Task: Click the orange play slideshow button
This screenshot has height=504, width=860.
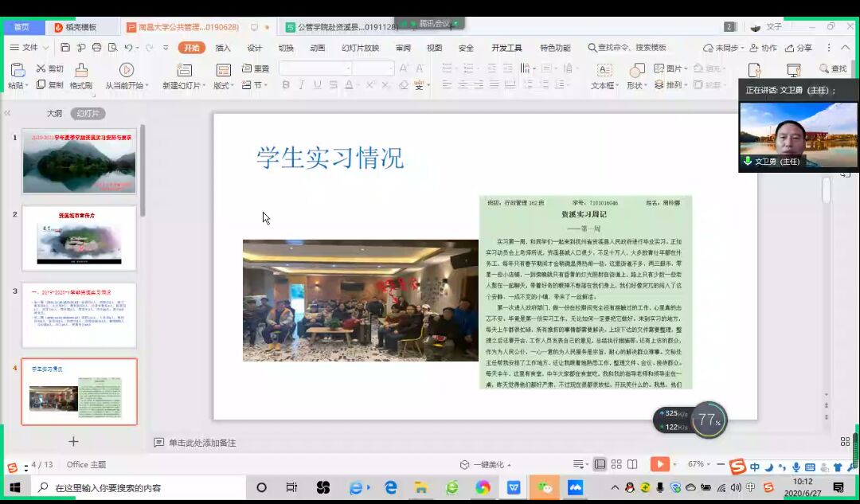Action: tap(660, 464)
